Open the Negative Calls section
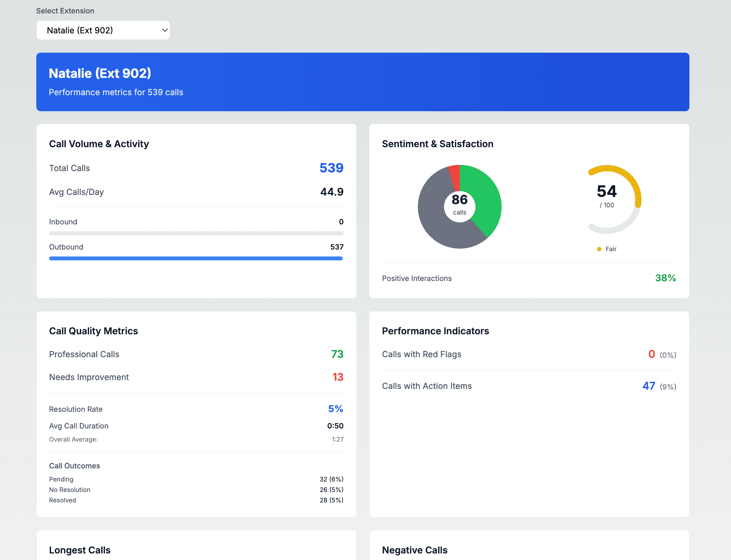The height and width of the screenshot is (560, 731). 415,550
